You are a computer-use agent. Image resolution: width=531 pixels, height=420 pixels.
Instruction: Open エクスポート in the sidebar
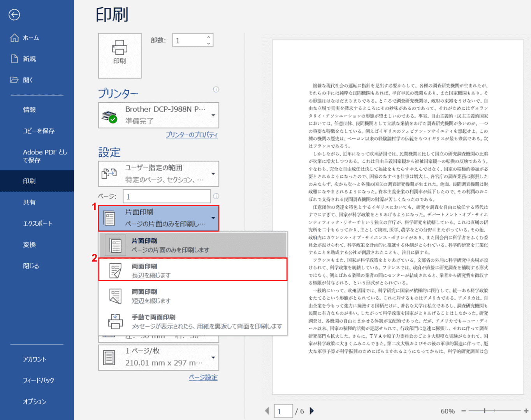tap(37, 224)
